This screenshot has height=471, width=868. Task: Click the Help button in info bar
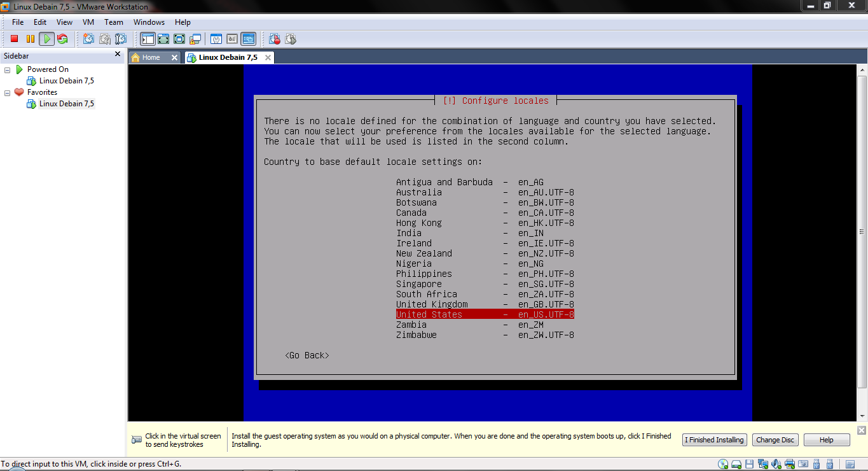coord(827,440)
